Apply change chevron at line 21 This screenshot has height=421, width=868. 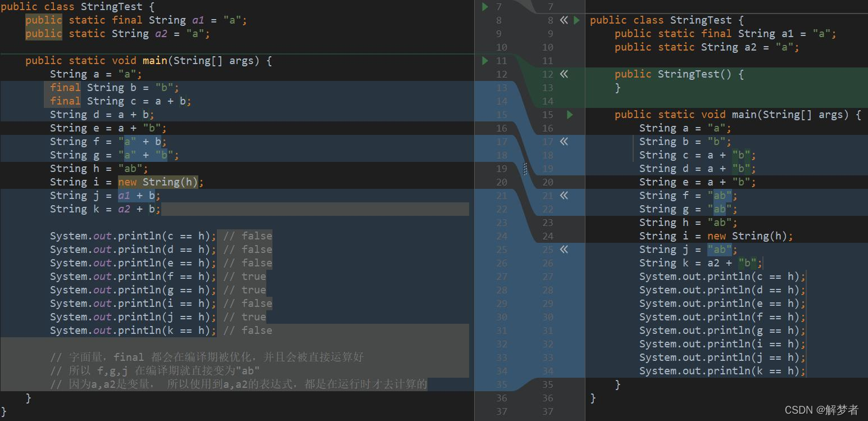564,196
